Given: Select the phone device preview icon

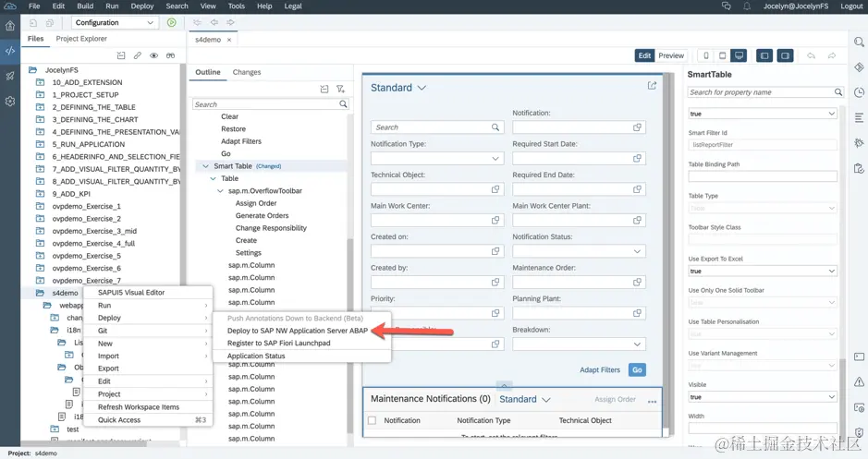Looking at the screenshot, I should click(x=706, y=55).
